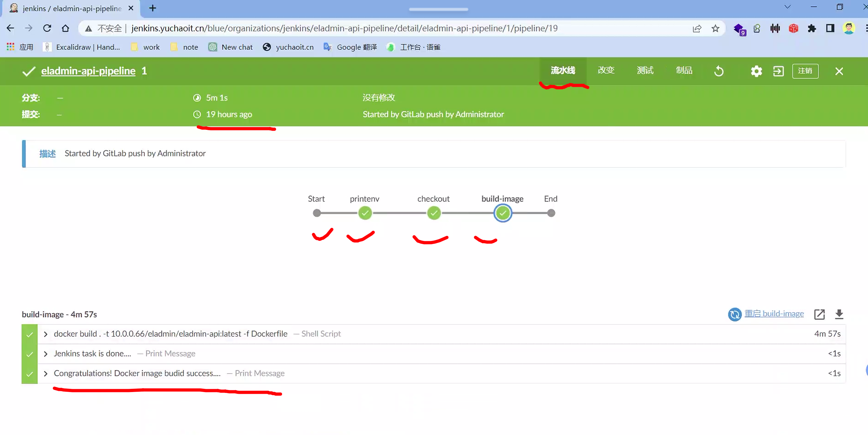This screenshot has width=868, height=435.
Task: Expand the docker build shell step
Action: (46, 334)
